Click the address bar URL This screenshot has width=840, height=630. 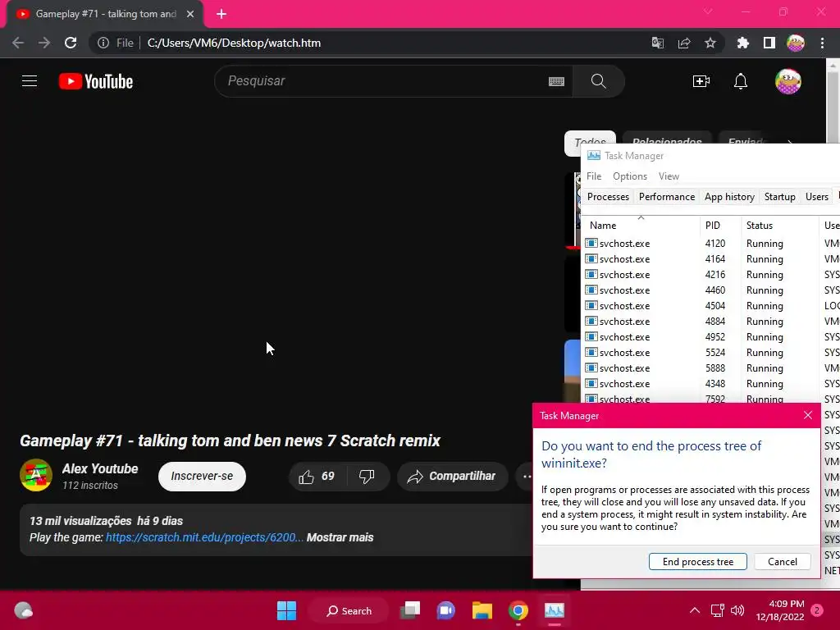(234, 43)
